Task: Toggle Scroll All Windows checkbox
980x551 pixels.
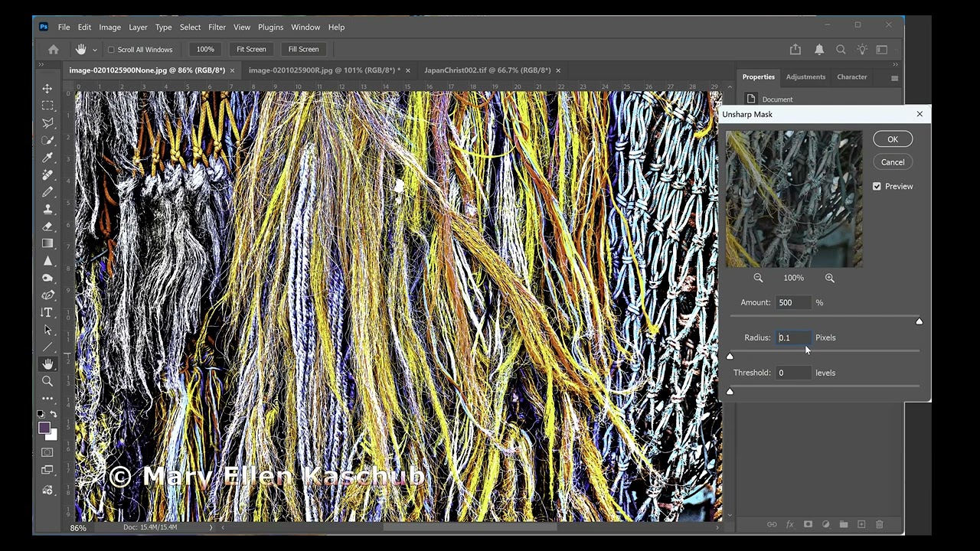Action: [x=111, y=50]
